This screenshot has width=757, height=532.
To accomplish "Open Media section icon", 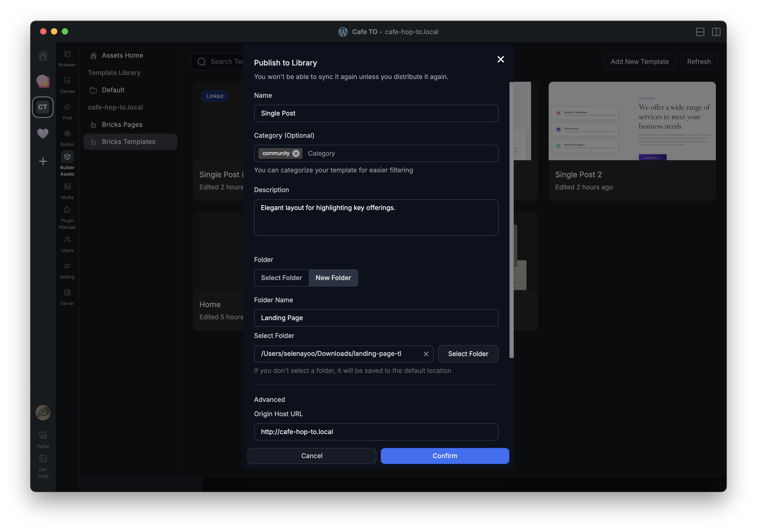I will click(x=67, y=187).
